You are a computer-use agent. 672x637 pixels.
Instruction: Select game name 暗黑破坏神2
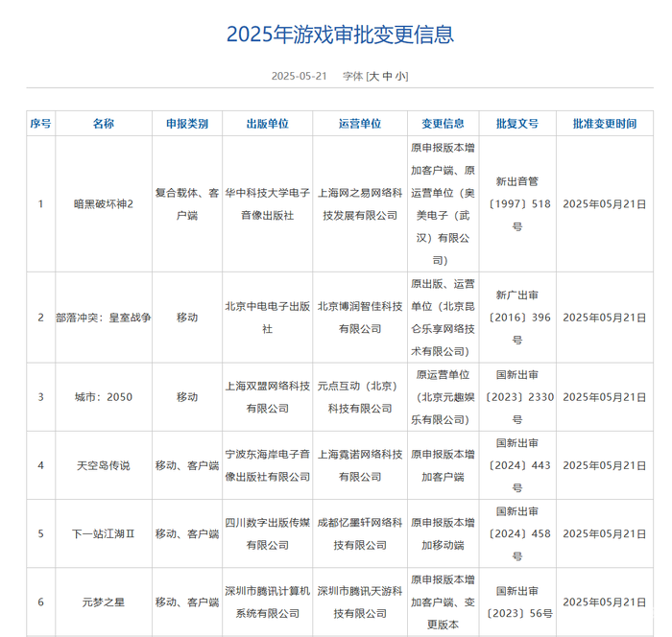pyautogui.click(x=104, y=204)
